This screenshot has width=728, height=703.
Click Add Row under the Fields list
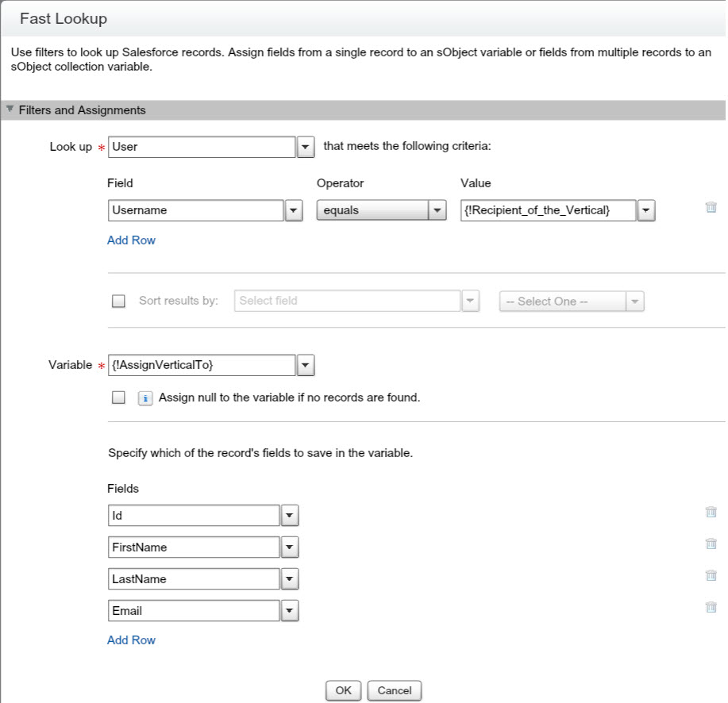click(x=131, y=640)
